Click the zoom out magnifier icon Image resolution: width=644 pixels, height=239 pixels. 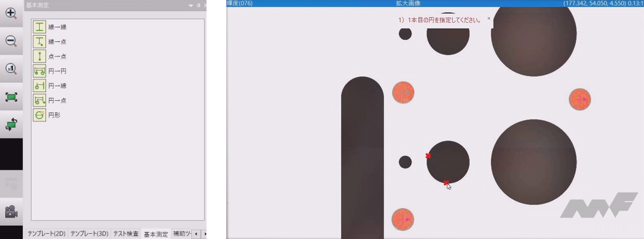[x=11, y=40]
